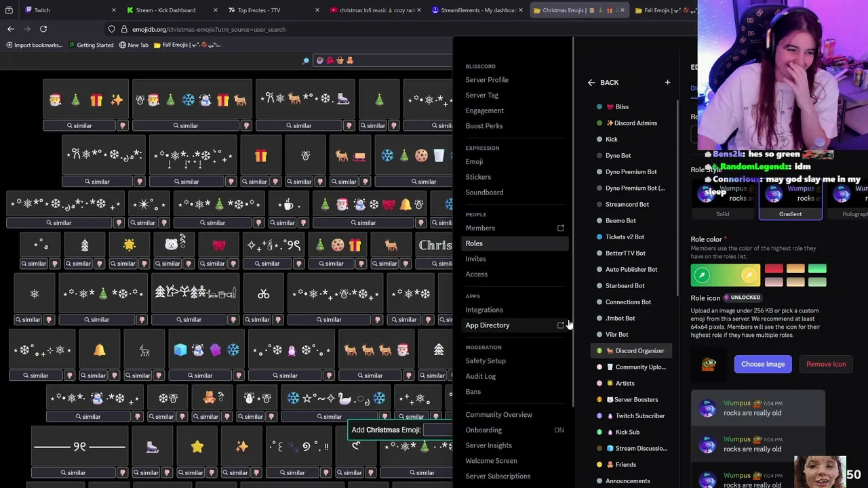
Task: Open the Stickers settings page
Action: click(478, 177)
